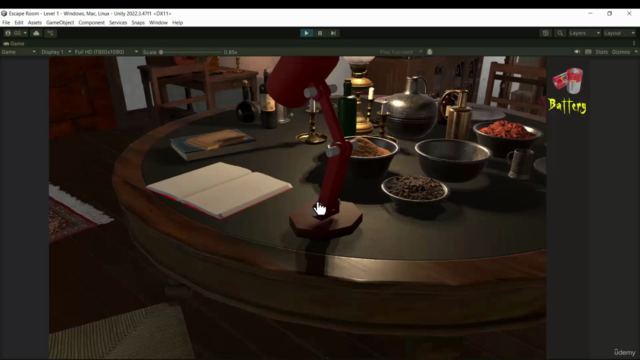This screenshot has width=640, height=360.
Task: Open the Edit menu
Action: pos(19,22)
